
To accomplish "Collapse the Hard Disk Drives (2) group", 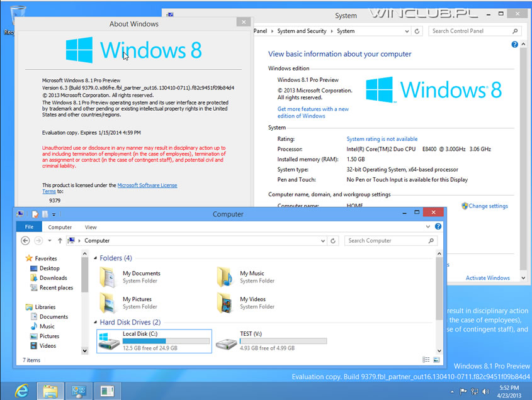I will 95,323.
